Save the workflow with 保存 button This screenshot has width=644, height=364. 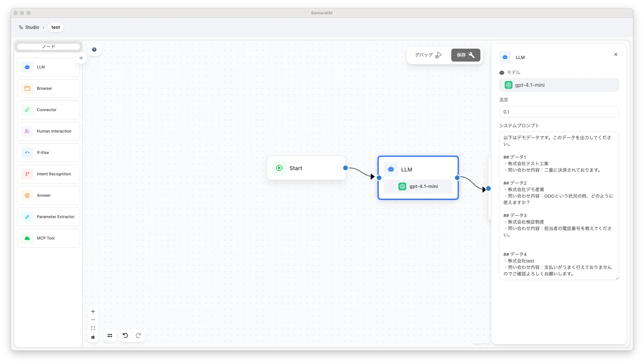[x=466, y=55]
